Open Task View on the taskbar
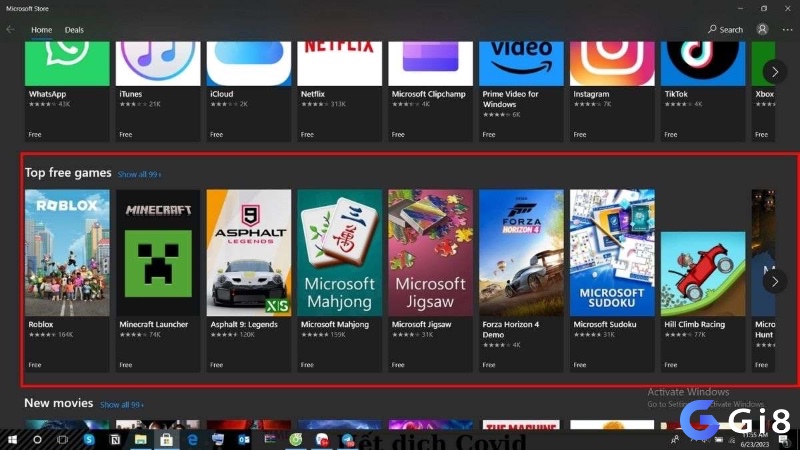This screenshot has width=800, height=450. [x=62, y=439]
